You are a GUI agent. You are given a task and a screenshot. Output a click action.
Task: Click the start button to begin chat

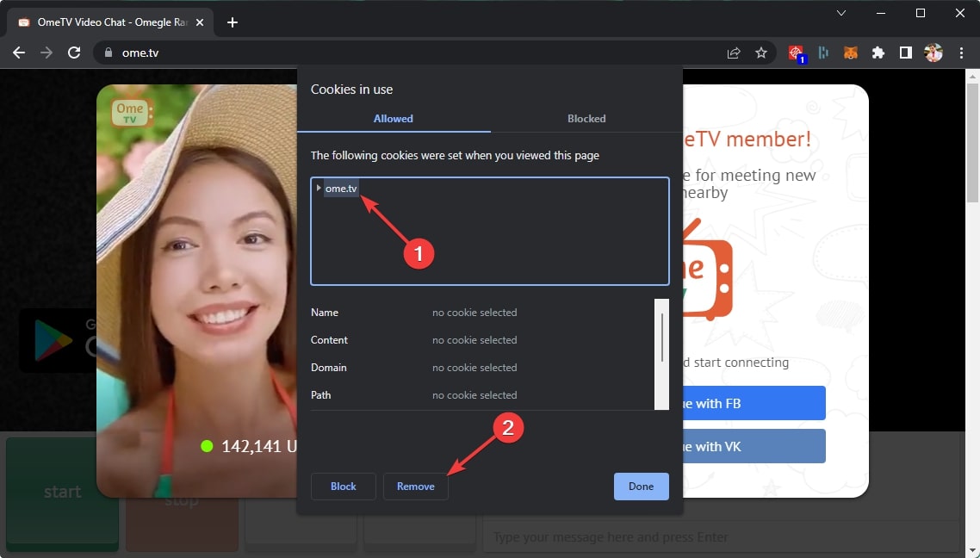[61, 492]
